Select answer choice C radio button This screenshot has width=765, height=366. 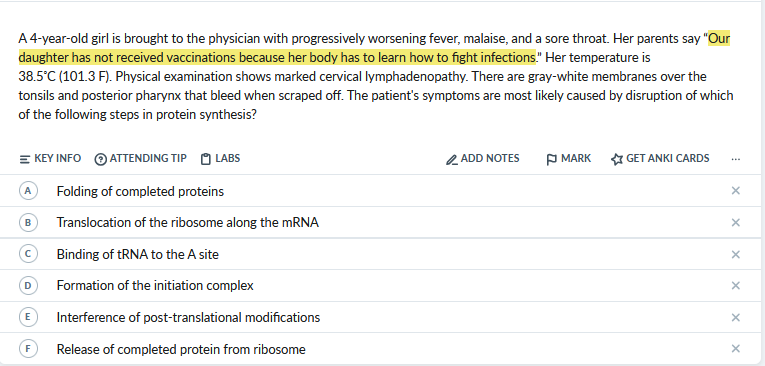click(28, 254)
